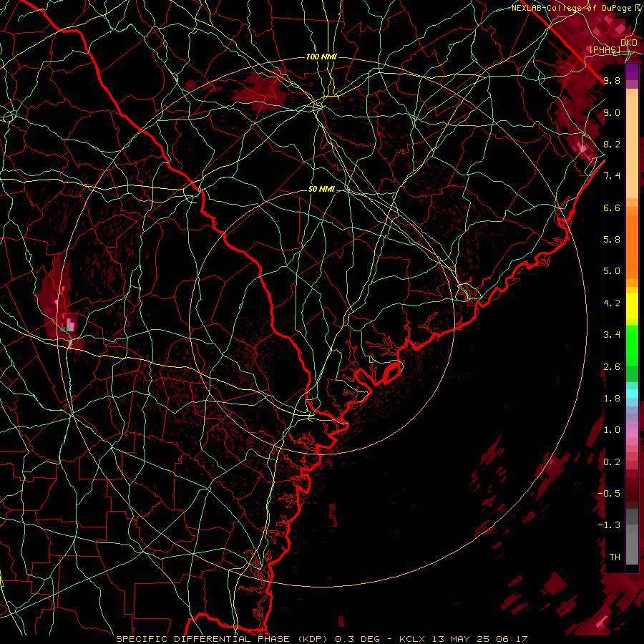Click the 0.2 value on the color scale
The width and height of the screenshot is (644, 644).
(612, 462)
